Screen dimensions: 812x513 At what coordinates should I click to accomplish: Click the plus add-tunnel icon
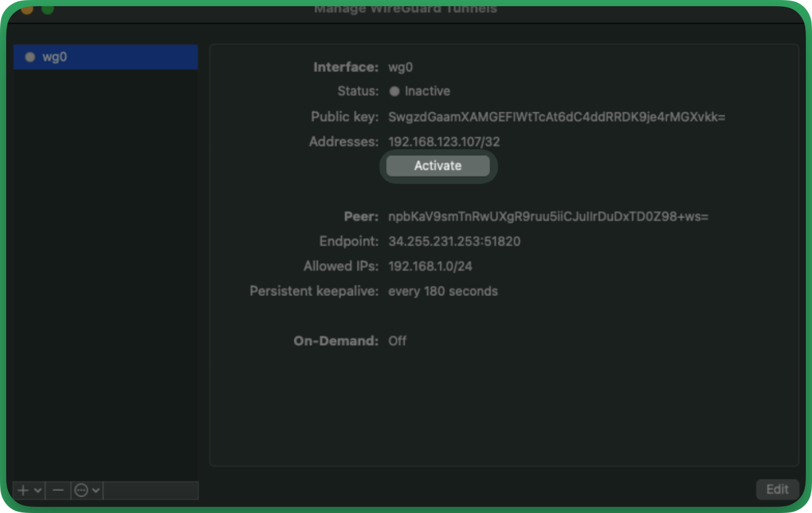pos(23,491)
